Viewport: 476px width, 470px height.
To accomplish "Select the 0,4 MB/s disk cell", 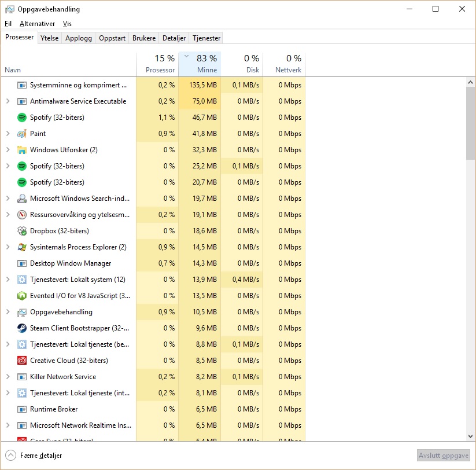I will pos(242,280).
